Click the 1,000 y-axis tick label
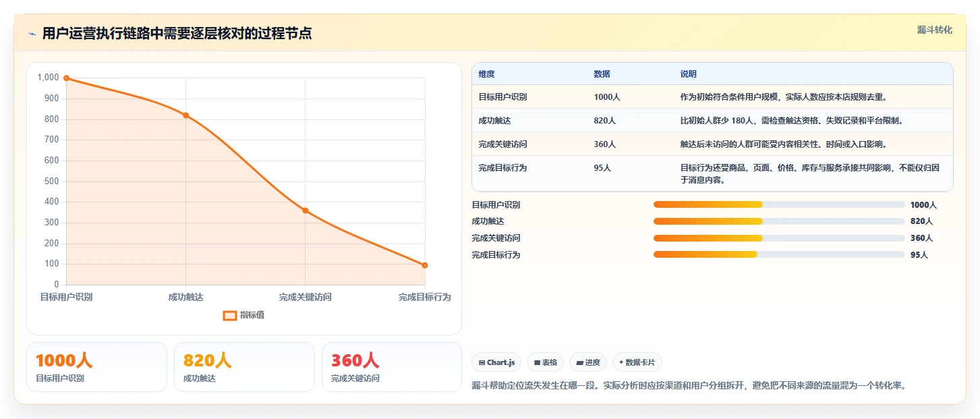 [x=48, y=78]
